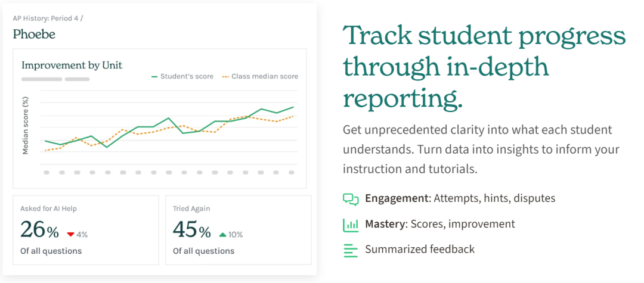Click the Mastery bar chart icon
644x283 pixels.
(351, 225)
